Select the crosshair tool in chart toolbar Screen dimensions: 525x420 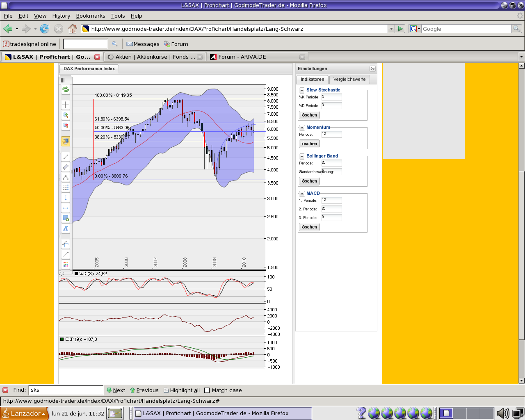point(65,105)
